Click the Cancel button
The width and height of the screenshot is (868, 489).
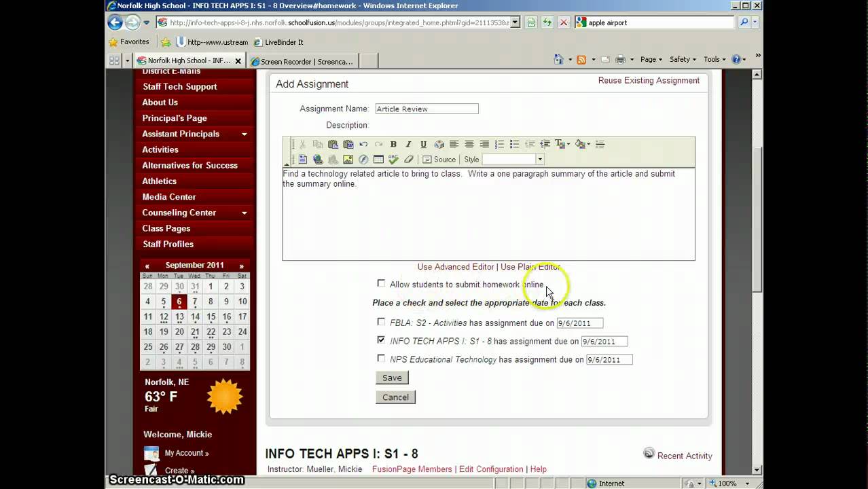(x=395, y=397)
